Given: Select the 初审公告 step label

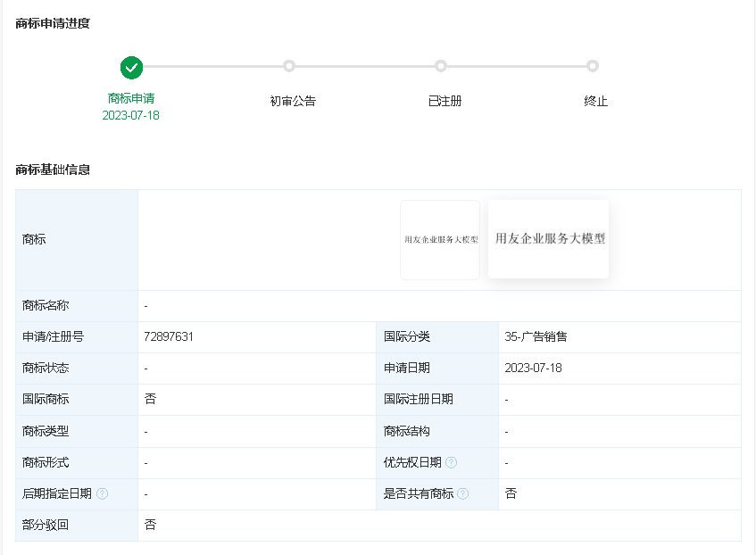Looking at the screenshot, I should [x=293, y=101].
